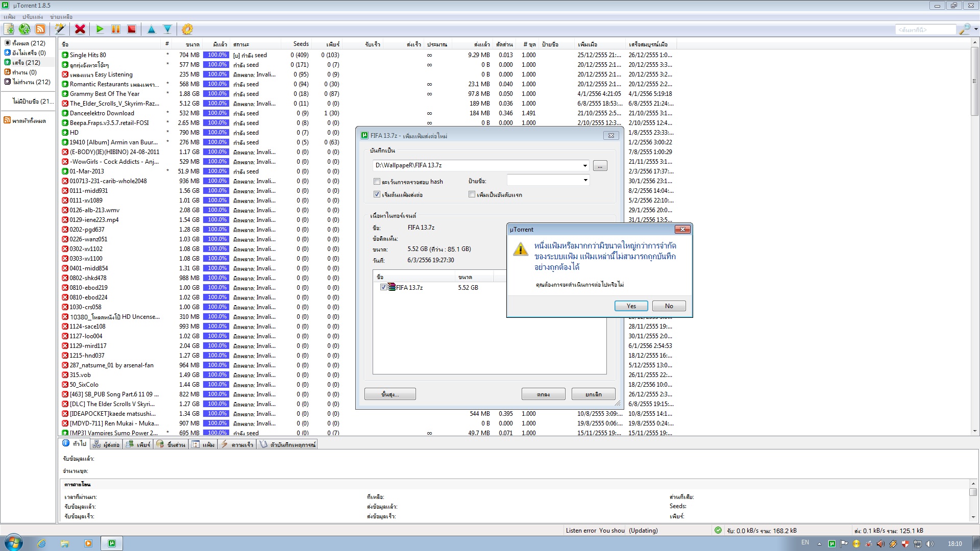Click the Move Down Queue arrow icon
Screen dimensions: 980x551
pos(167,29)
